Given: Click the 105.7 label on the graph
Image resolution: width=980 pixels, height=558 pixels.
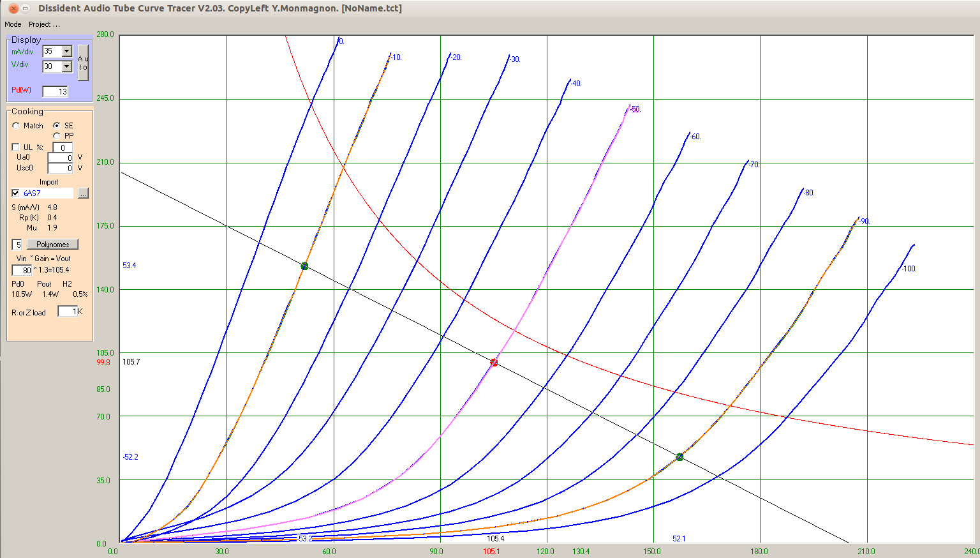Looking at the screenshot, I should click(131, 361).
